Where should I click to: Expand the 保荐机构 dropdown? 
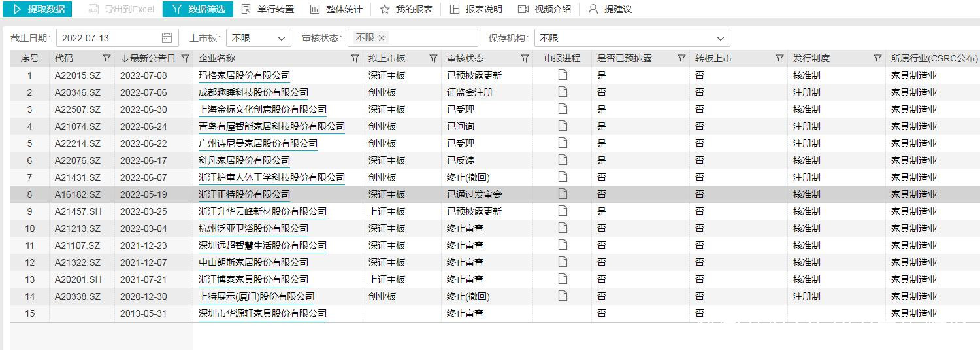click(632, 38)
